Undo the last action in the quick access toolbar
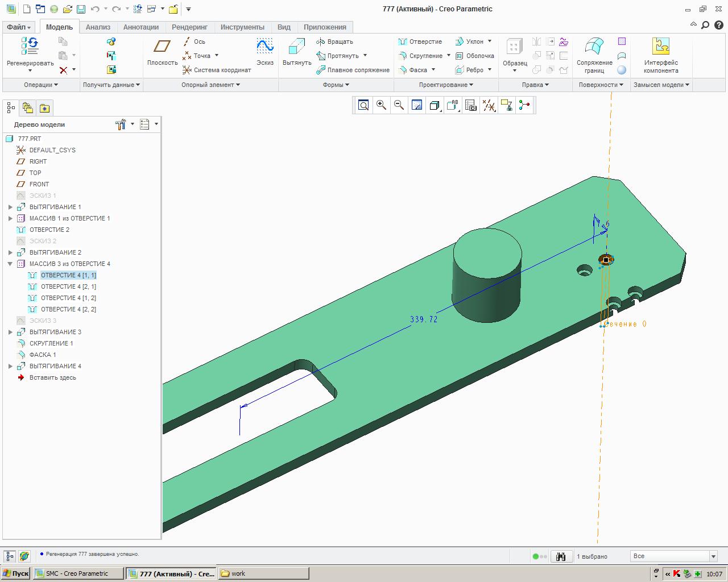Image resolution: width=728 pixels, height=582 pixels. click(95, 9)
